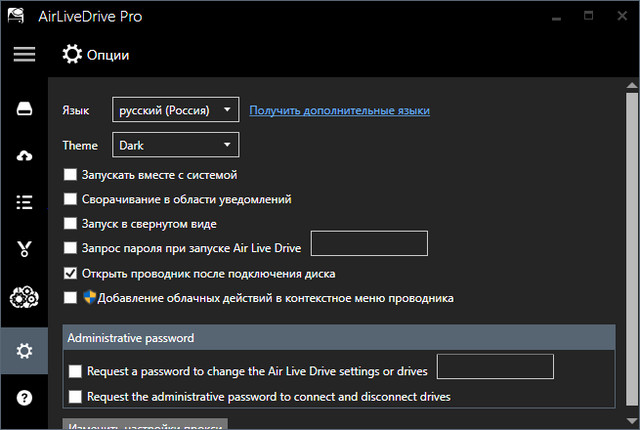Open the task list sidebar icon
This screenshot has width=640, height=430.
[24, 202]
